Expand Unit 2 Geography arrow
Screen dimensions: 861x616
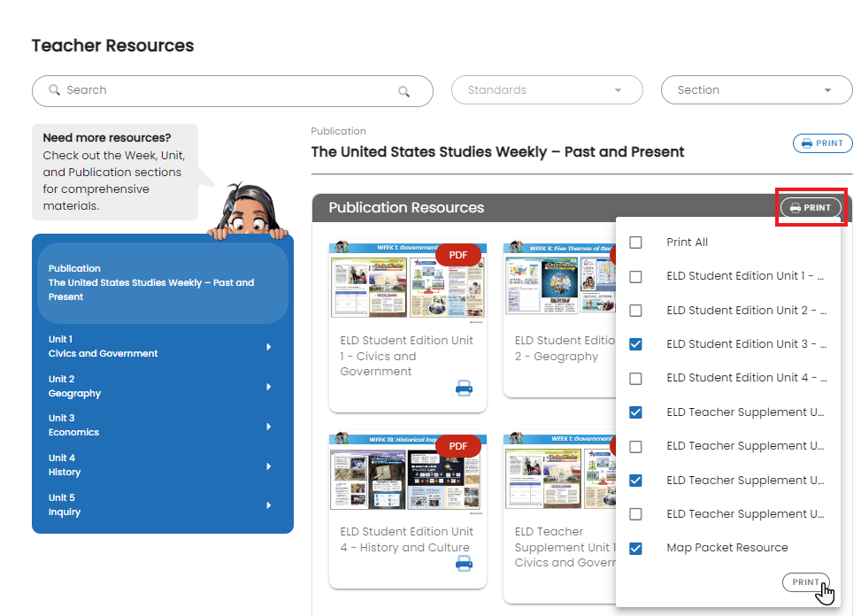pyautogui.click(x=268, y=387)
